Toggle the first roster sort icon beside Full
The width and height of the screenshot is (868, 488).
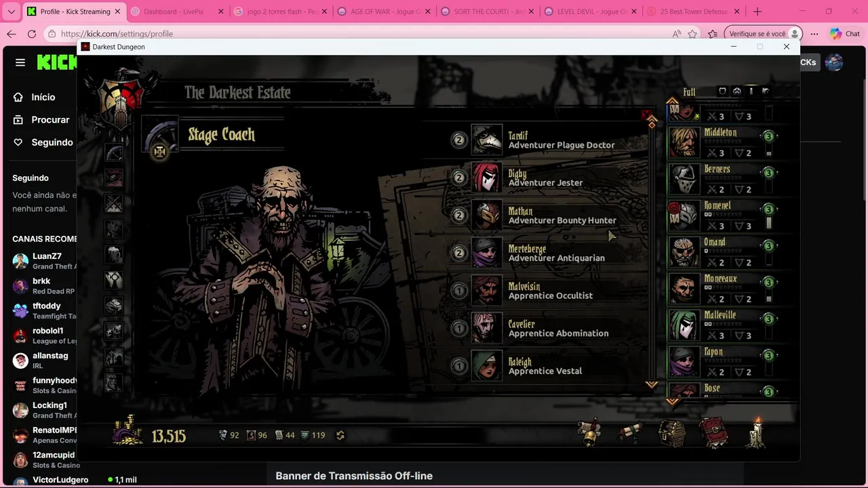click(722, 91)
